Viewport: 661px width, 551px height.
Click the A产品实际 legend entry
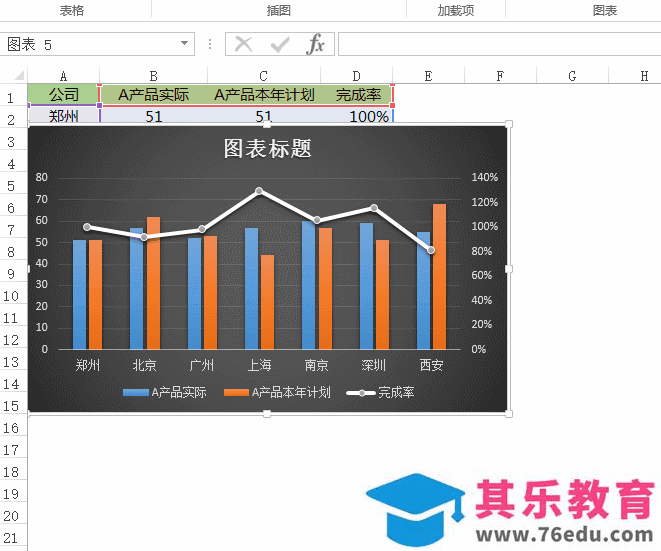coord(165,392)
